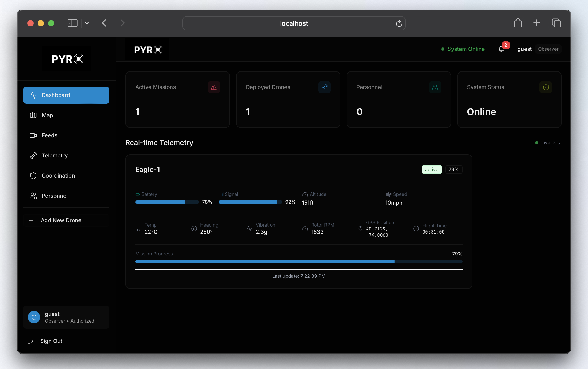Click Add New Drone button

coord(61,220)
